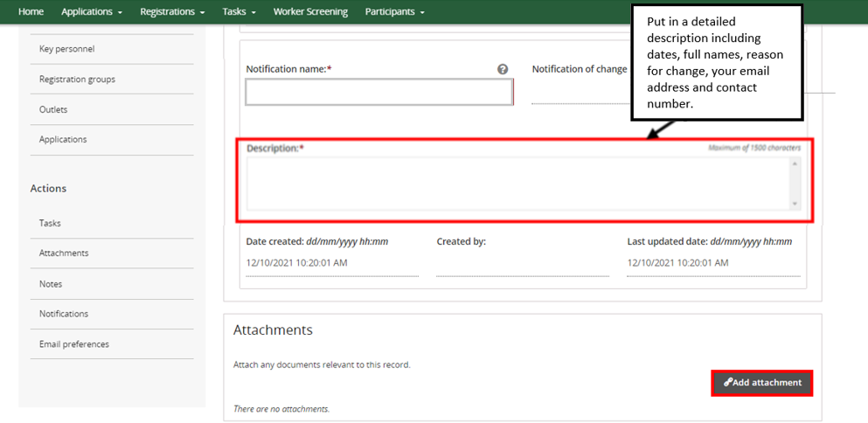
Task: Open Registration groups in sidebar
Action: pyautogui.click(x=77, y=80)
